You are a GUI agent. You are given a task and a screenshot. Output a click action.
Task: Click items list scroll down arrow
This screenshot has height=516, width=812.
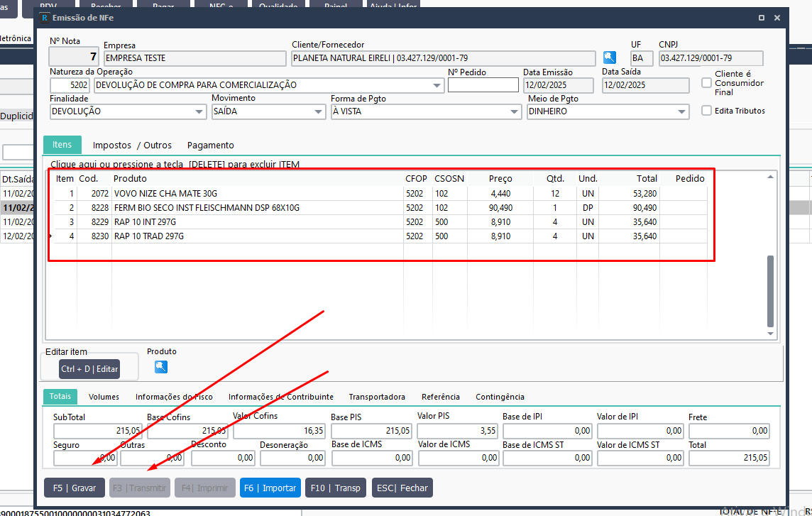(771, 334)
